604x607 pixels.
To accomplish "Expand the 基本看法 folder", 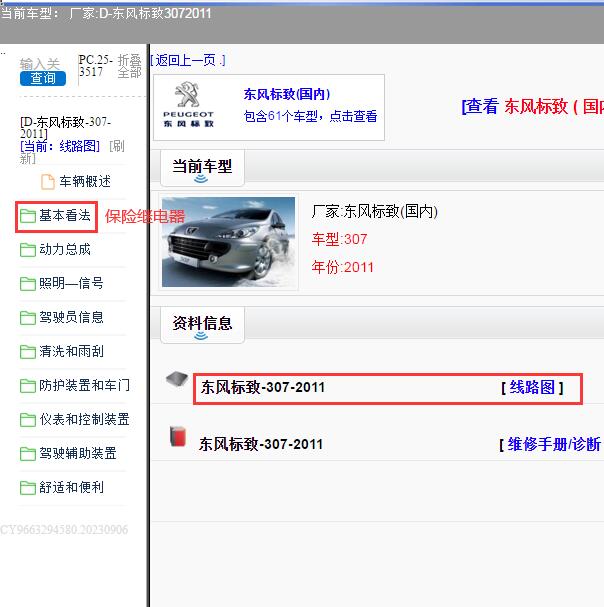I will 65,215.
